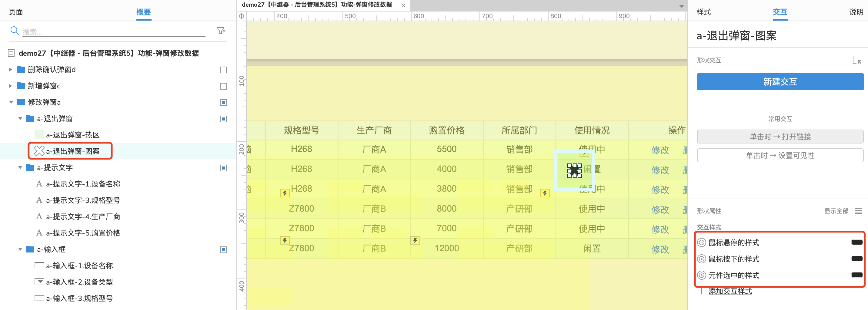The image size is (868, 310).
Task: Switch to the 概要 tab
Action: (144, 12)
